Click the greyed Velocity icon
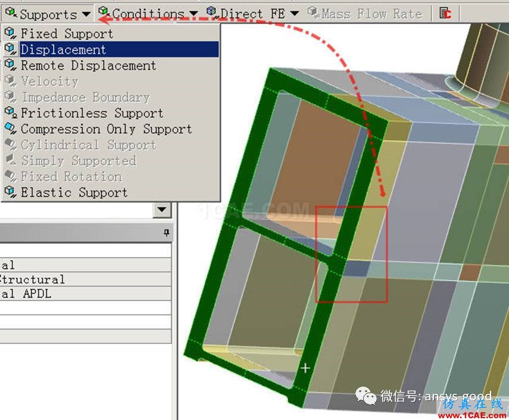Image resolution: width=509 pixels, height=420 pixels. pos(10,81)
